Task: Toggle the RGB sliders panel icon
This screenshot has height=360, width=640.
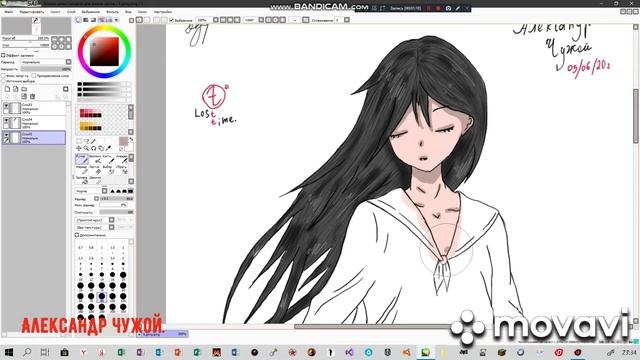Action: tap(86, 20)
